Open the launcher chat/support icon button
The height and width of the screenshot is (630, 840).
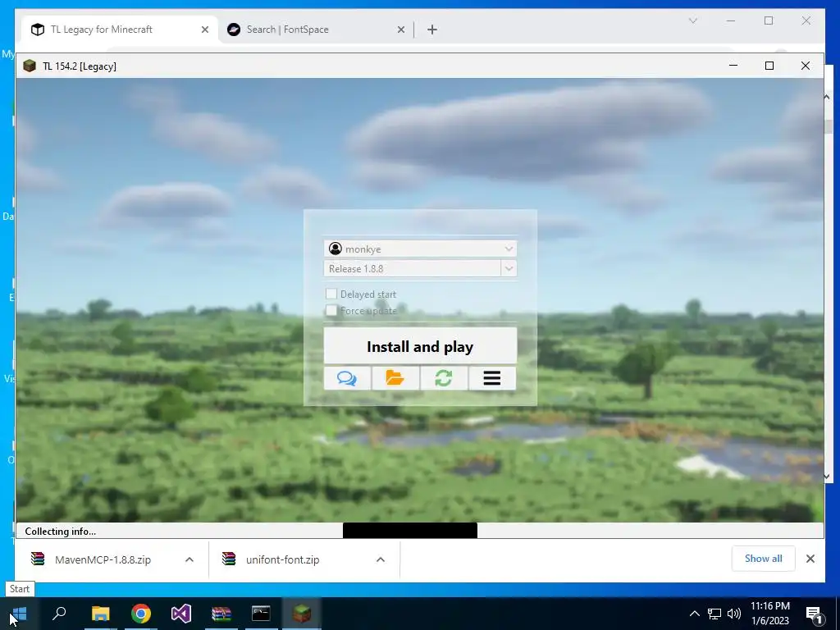pos(347,378)
